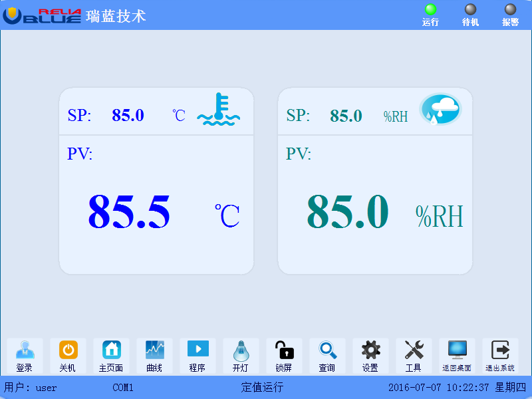Turn on the 开灯 lamp
Image resolution: width=532 pixels, height=399 pixels.
241,356
